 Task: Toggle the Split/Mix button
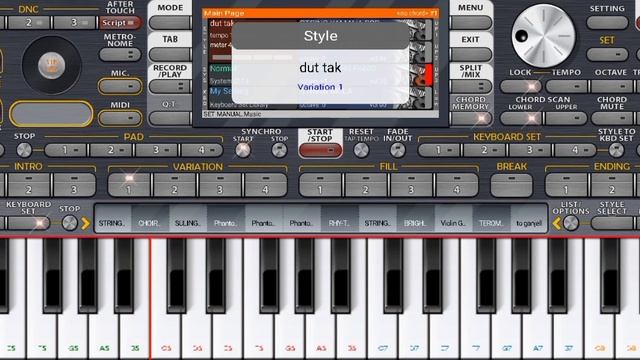tap(471, 86)
